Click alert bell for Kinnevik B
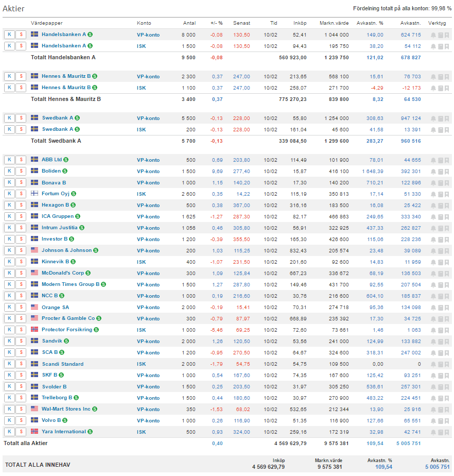The height and width of the screenshot is (476, 454). 433,262
